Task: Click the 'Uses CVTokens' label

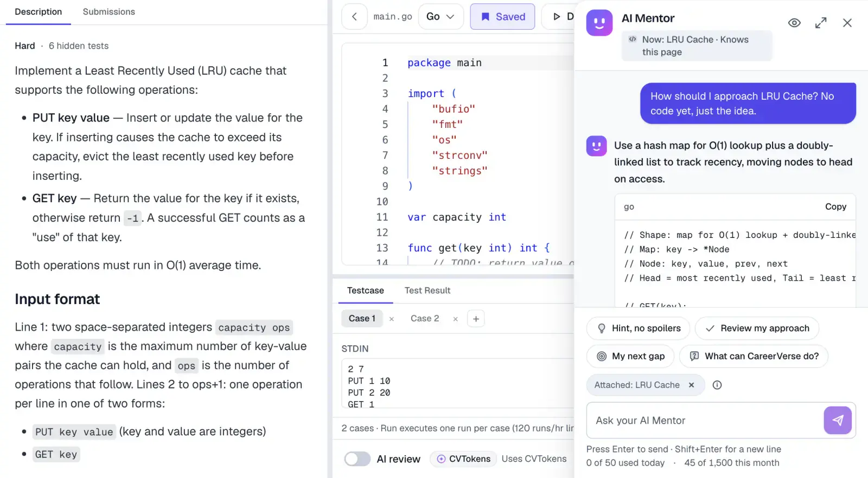Action: click(534, 459)
